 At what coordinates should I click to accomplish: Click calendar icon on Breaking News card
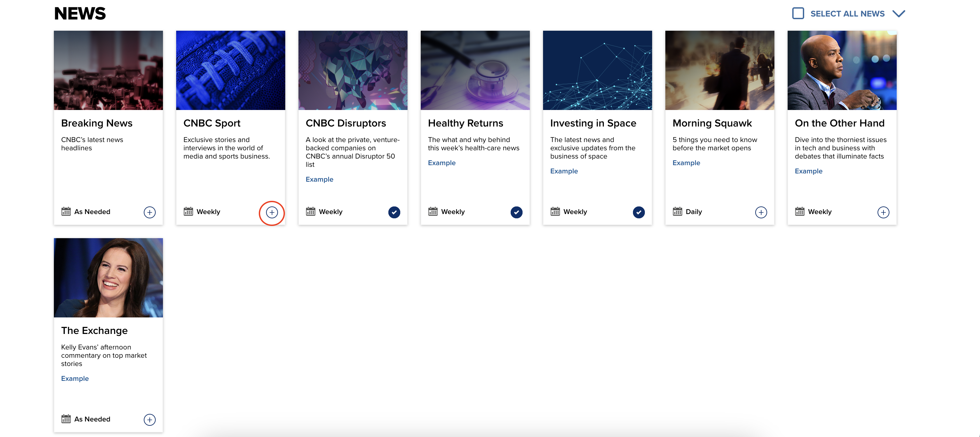click(66, 211)
